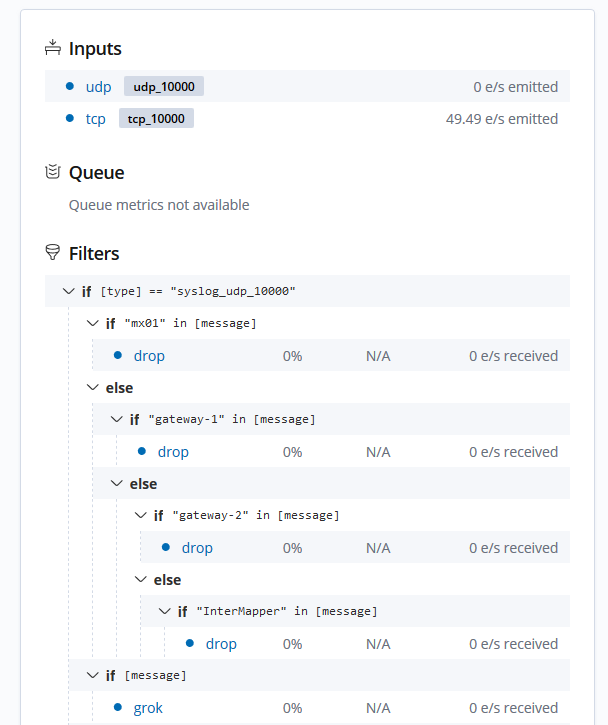
Task: Click the bullet beside the InterMapper drop filter
Action: point(190,644)
